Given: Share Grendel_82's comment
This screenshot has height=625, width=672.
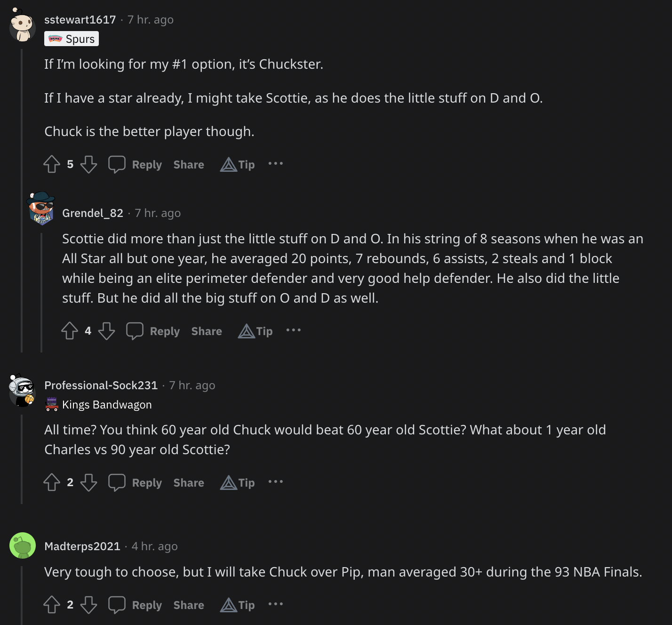Looking at the screenshot, I should [x=207, y=331].
